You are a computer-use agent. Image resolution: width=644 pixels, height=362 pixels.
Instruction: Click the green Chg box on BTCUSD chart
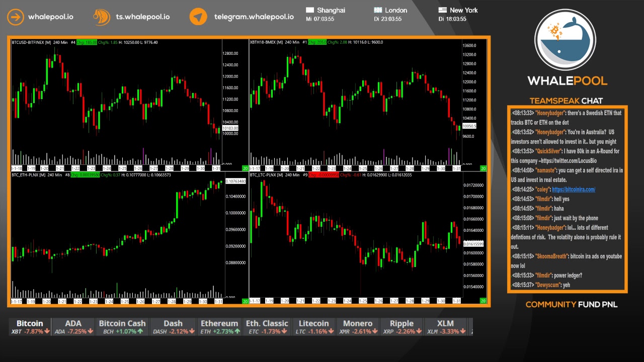click(x=87, y=42)
